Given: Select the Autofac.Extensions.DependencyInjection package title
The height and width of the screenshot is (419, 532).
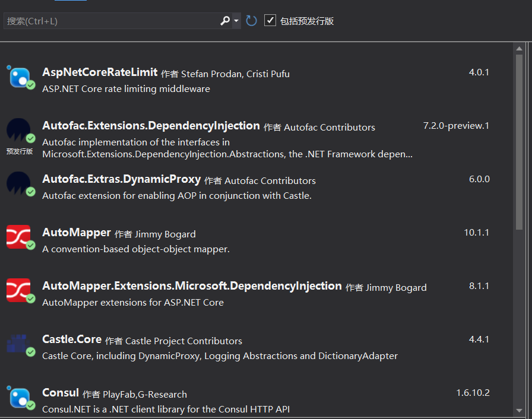Looking at the screenshot, I should point(151,126).
